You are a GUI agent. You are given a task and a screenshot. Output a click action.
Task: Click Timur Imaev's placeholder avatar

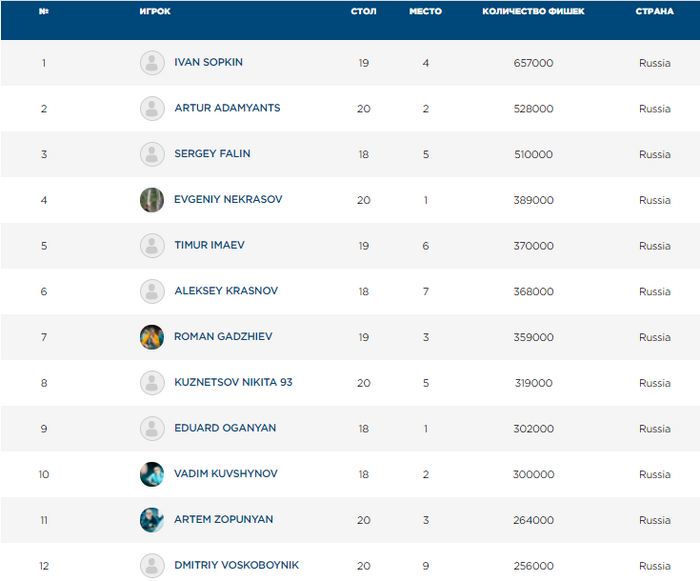[x=152, y=245]
